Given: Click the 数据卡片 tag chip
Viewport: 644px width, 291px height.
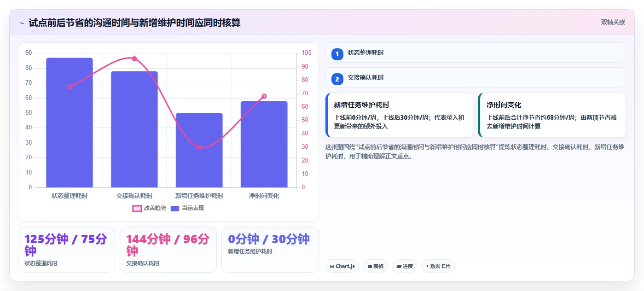Looking at the screenshot, I should pyautogui.click(x=438, y=266).
